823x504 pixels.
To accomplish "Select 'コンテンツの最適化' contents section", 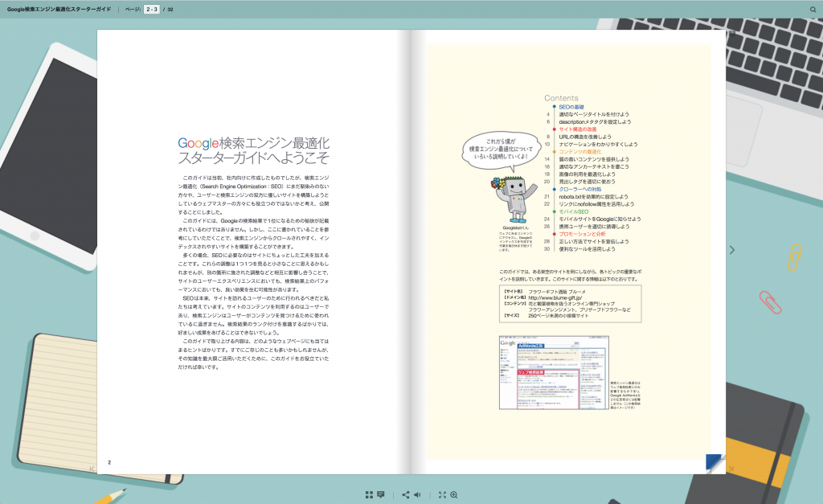I will [x=580, y=152].
